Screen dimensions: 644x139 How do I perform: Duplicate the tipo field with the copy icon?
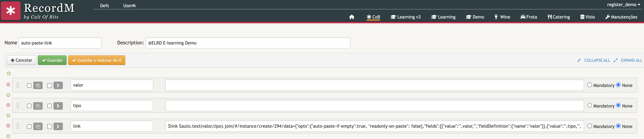pos(38,106)
